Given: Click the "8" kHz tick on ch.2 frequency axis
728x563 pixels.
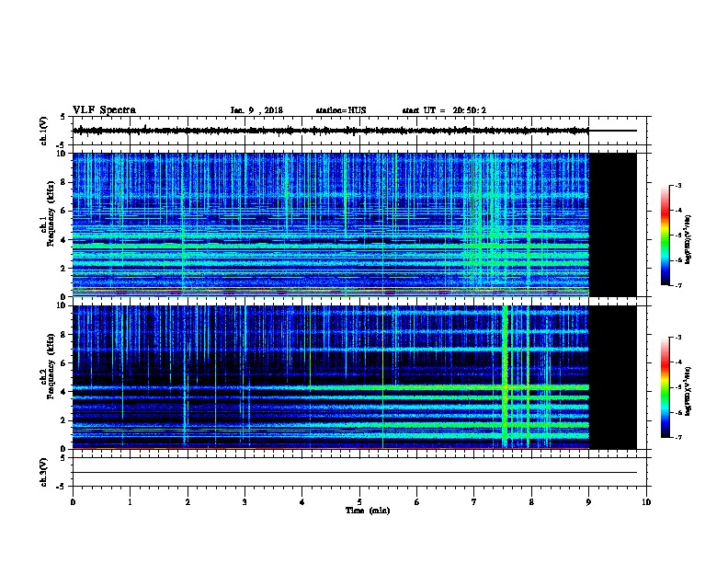Looking at the screenshot, I should click(x=64, y=334).
